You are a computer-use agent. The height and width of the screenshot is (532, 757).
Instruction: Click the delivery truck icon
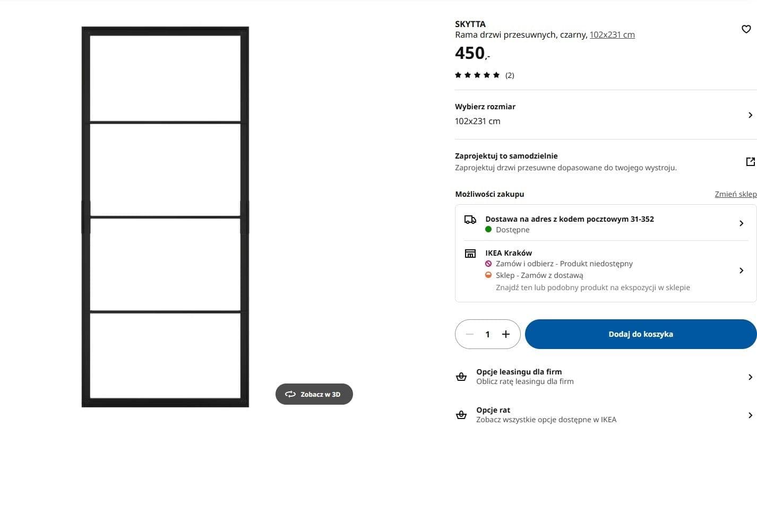pos(470,220)
